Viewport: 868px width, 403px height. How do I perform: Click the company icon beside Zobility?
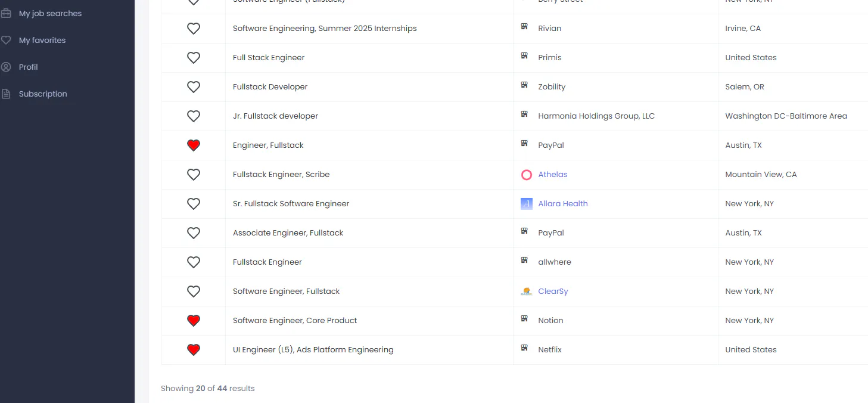coord(524,85)
